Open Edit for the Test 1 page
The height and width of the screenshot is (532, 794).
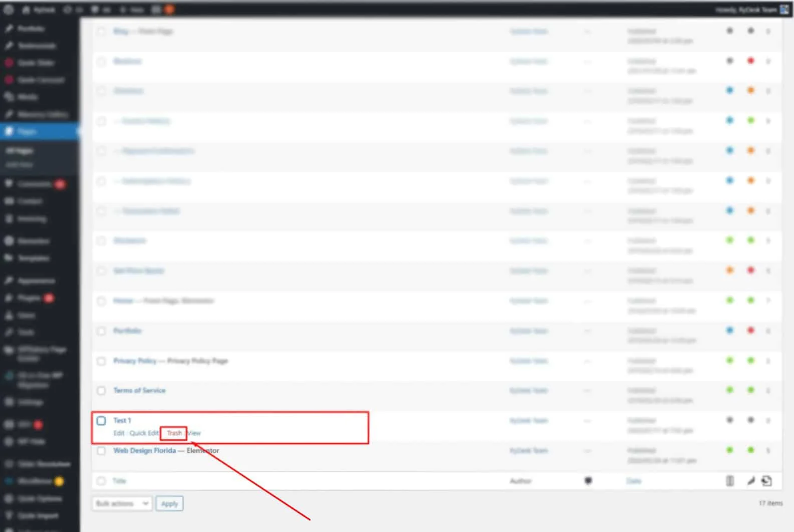pyautogui.click(x=119, y=433)
